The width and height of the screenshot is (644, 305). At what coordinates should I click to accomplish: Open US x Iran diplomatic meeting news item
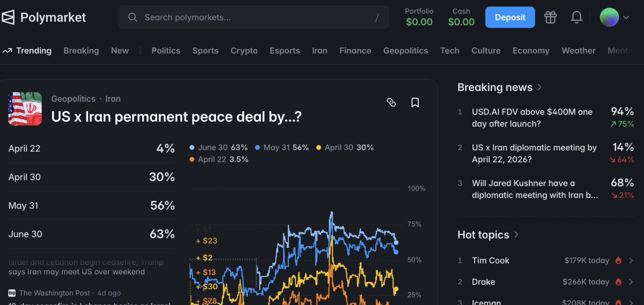click(546, 153)
